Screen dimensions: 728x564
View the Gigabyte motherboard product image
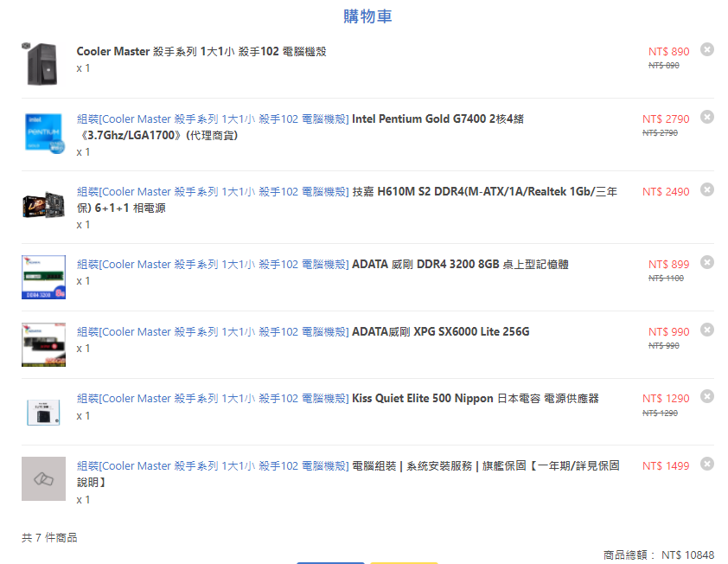43,205
